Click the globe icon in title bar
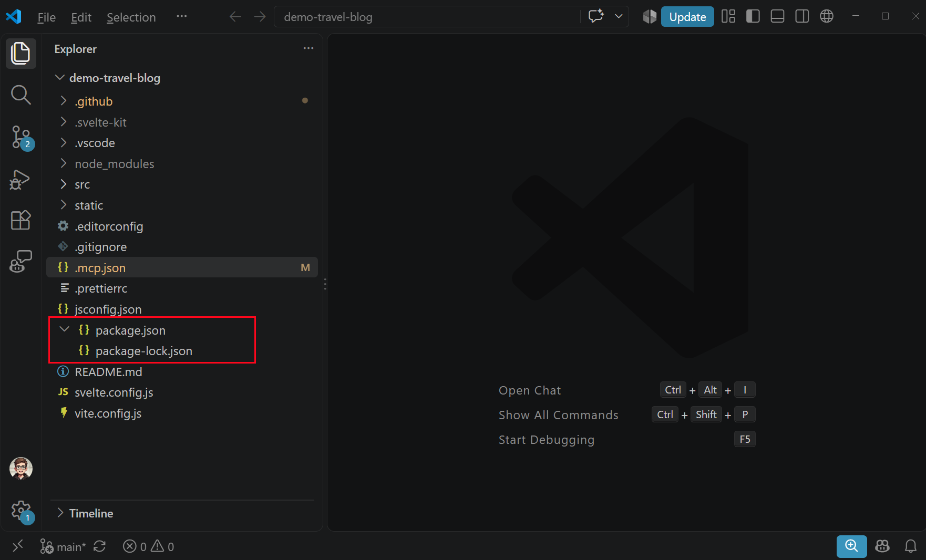The height and width of the screenshot is (560, 926). 827,16
